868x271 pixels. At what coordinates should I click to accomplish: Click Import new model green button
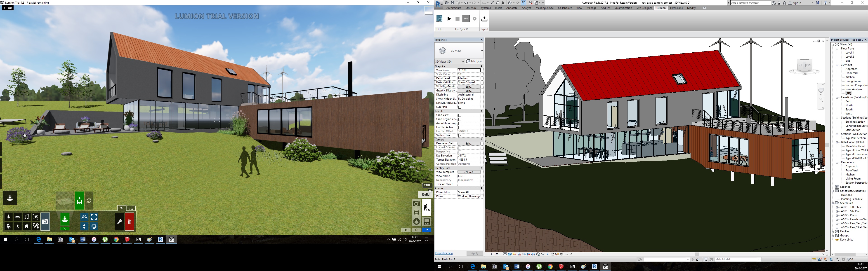click(80, 201)
